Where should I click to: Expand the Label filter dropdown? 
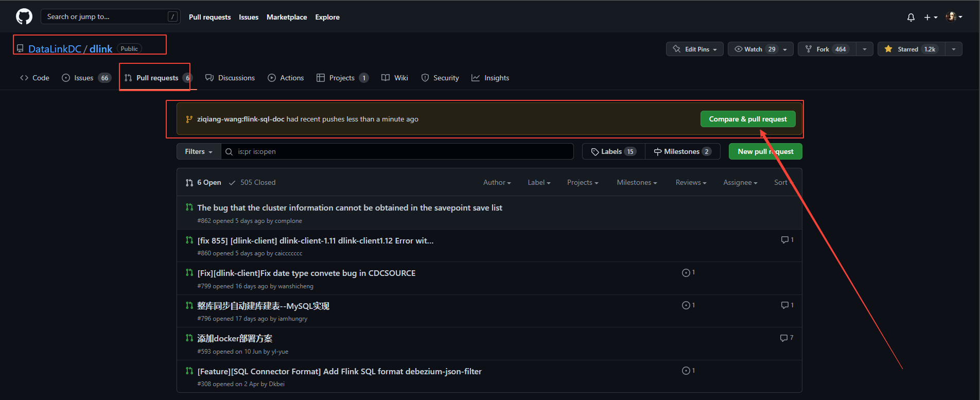[539, 182]
